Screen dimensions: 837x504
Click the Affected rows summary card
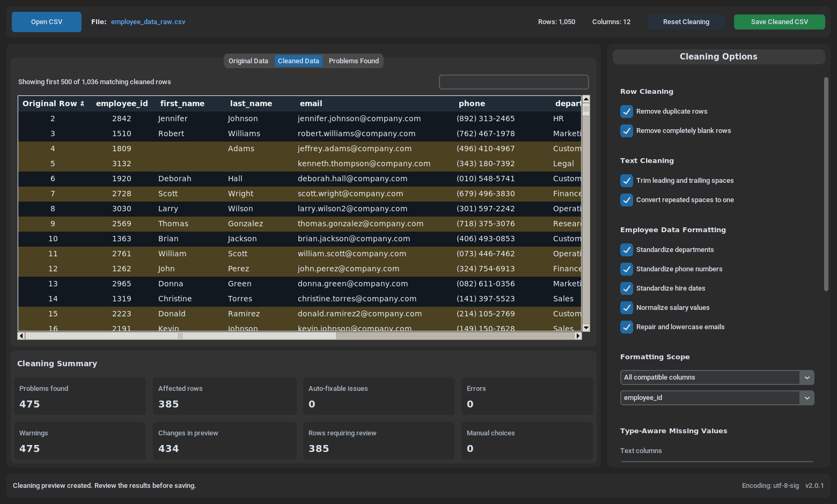pyautogui.click(x=225, y=396)
